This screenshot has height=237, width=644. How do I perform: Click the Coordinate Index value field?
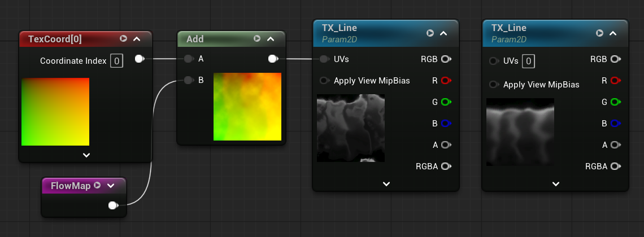pyautogui.click(x=116, y=61)
